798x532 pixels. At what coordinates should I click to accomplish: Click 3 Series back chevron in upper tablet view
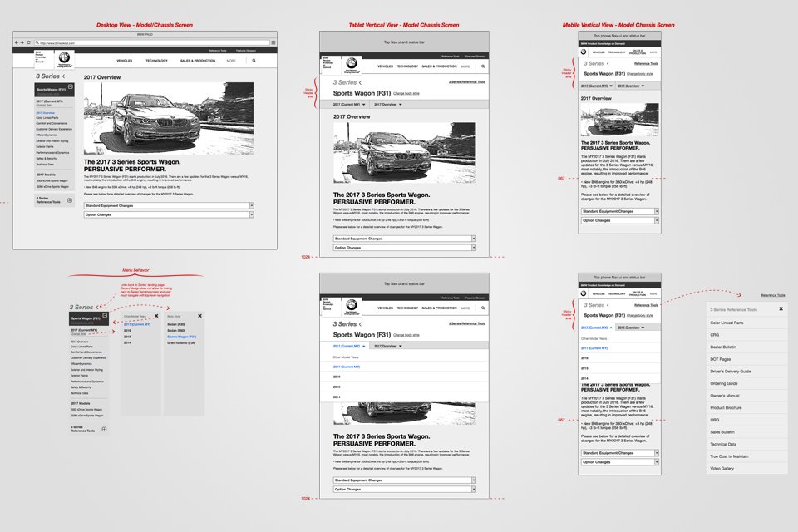pyautogui.click(x=360, y=82)
